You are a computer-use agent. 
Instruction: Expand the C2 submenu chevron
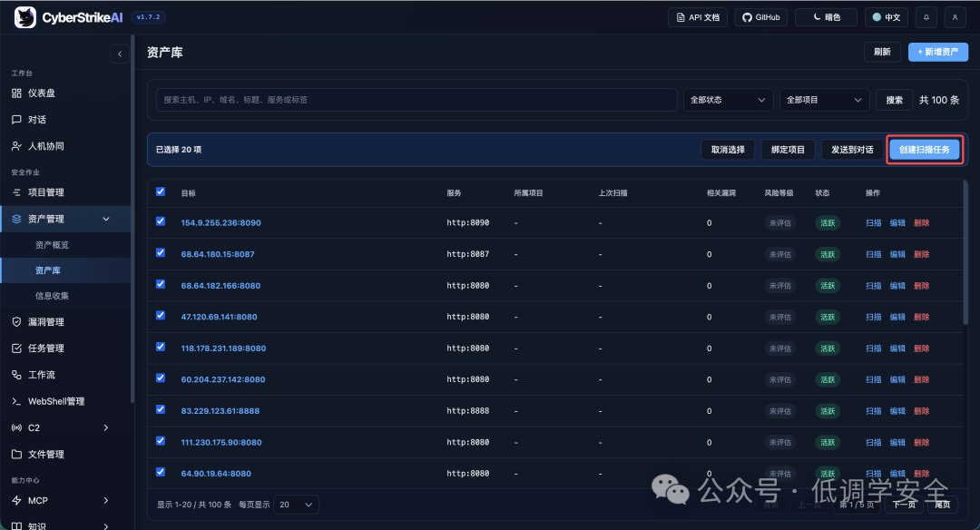tap(106, 428)
